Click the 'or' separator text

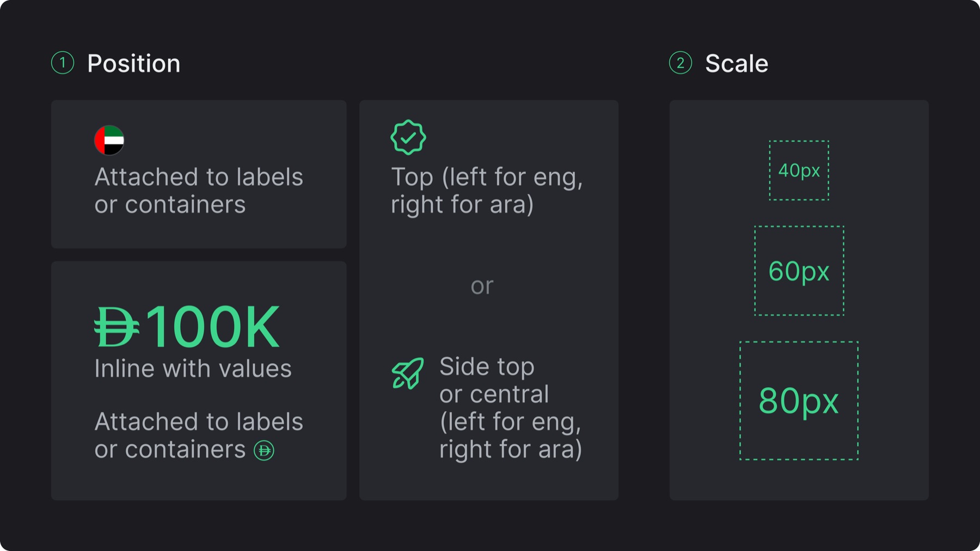pyautogui.click(x=482, y=286)
